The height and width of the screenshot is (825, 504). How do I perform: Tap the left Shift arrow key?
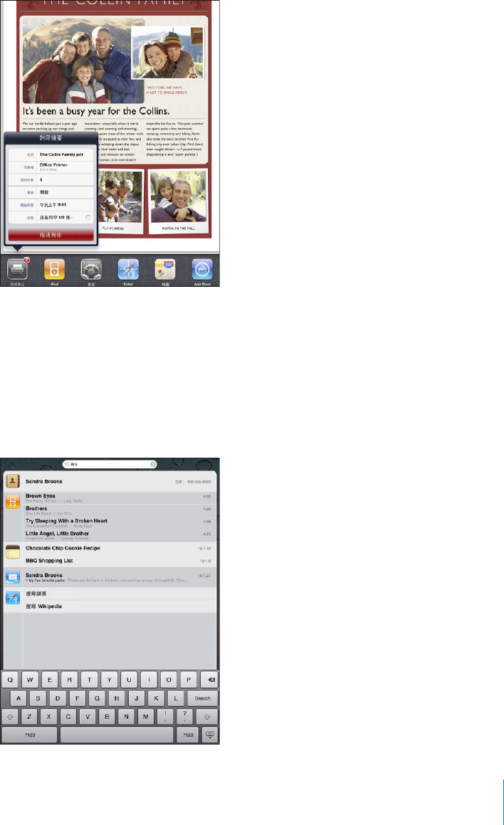(x=10, y=717)
